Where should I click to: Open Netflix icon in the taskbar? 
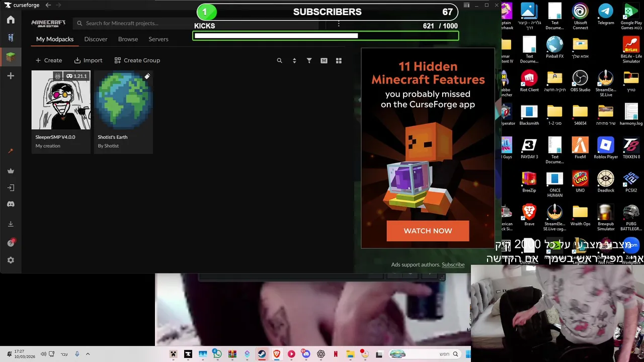tap(336, 354)
